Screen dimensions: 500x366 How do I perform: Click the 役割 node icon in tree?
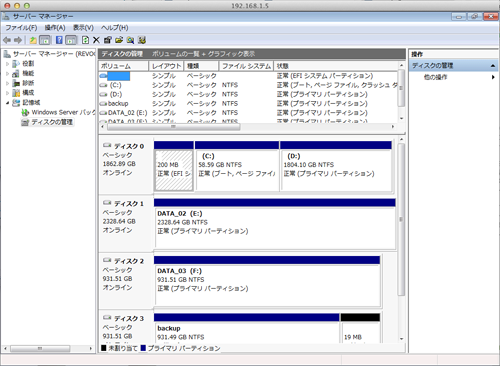16,64
